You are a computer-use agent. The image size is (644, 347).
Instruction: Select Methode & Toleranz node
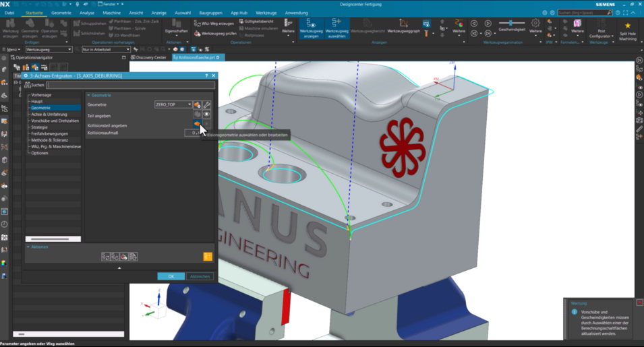tap(50, 140)
